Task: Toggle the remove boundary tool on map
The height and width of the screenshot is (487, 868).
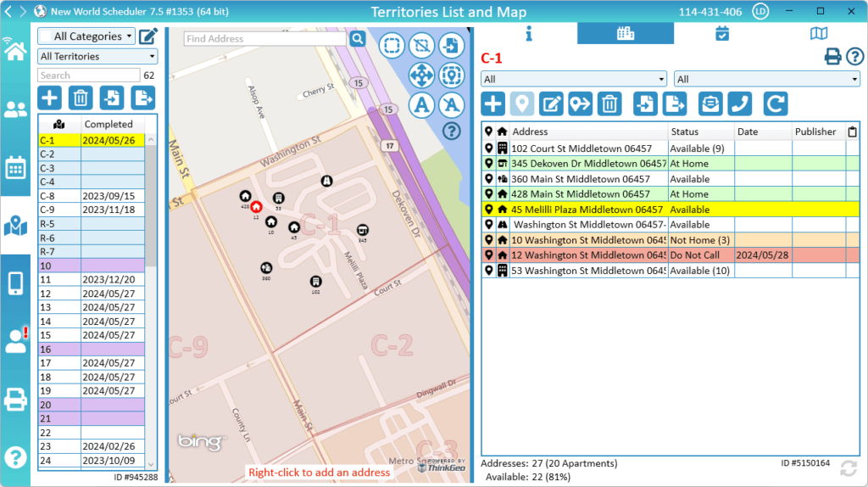Action: tap(422, 45)
